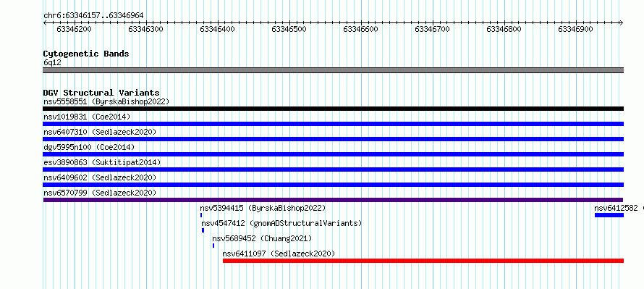Viewport: 644px width, 289px height.
Task: Click ruler position 63346900
Action: click(576, 29)
